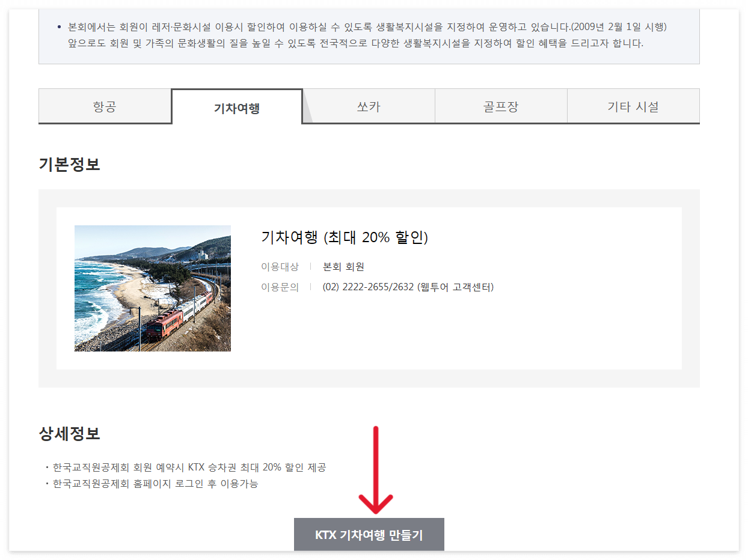
Task: Click the phone number (02) 2222-2655/2632
Action: click(x=368, y=287)
